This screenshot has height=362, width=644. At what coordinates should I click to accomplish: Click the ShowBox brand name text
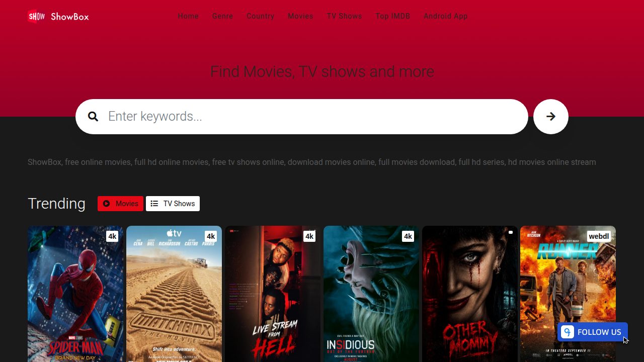coord(70,17)
